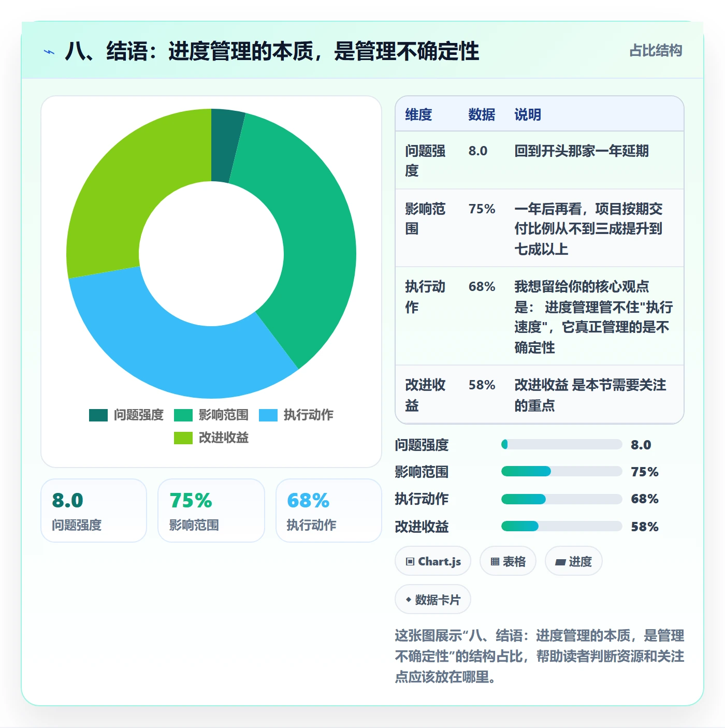
Task: Click the 问题强度 progress bar
Action: coord(561,444)
